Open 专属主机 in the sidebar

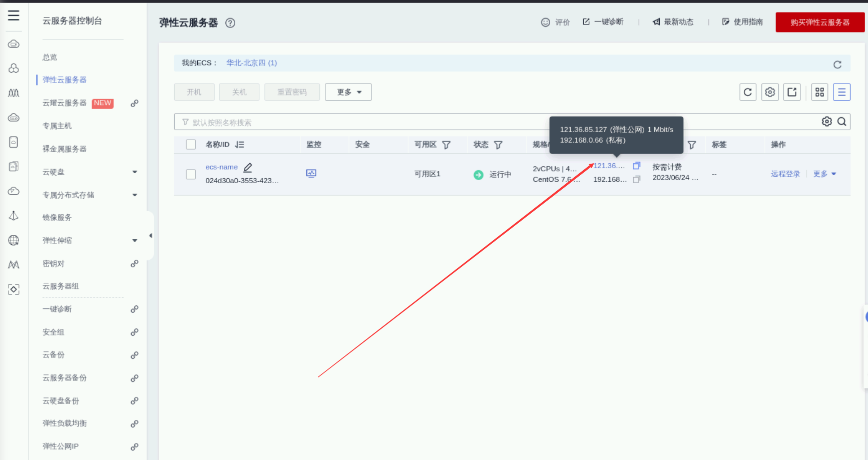(57, 126)
